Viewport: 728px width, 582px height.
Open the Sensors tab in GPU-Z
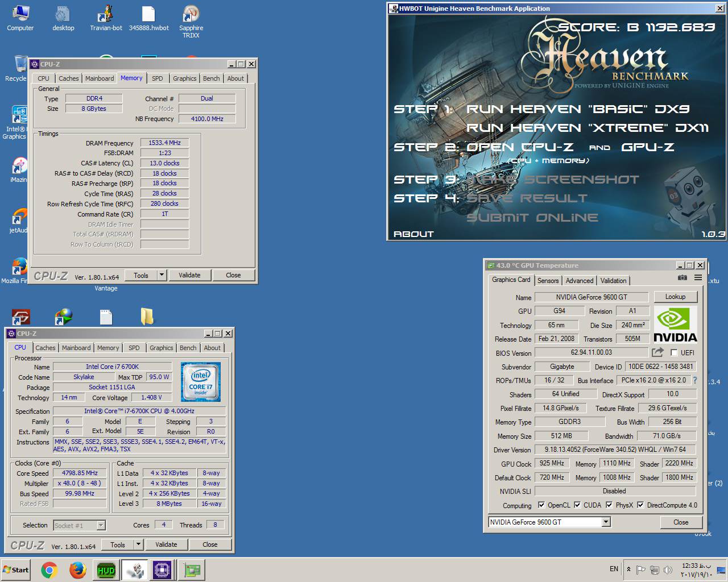click(x=548, y=280)
